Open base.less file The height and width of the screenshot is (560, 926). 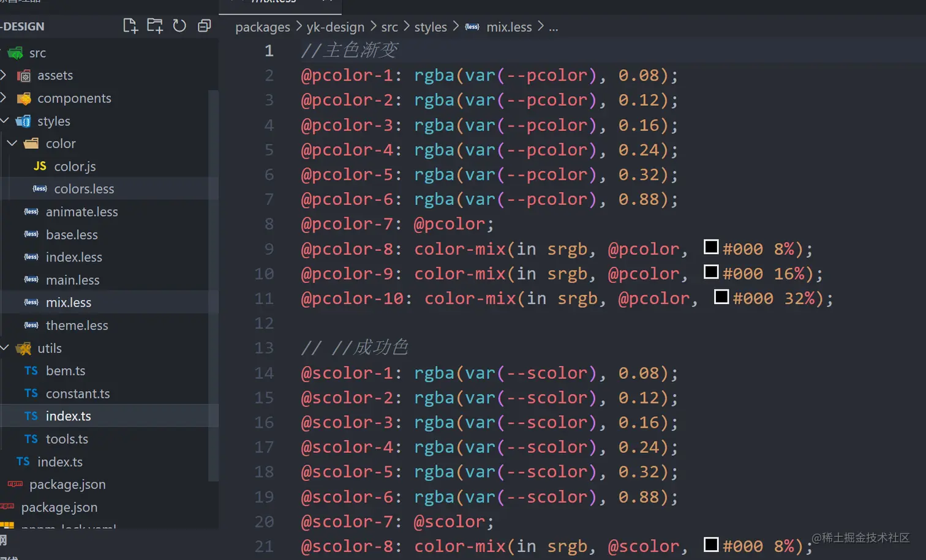72,234
